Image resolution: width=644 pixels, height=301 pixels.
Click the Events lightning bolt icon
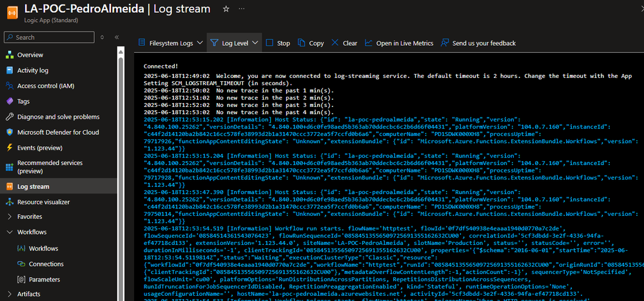click(10, 148)
